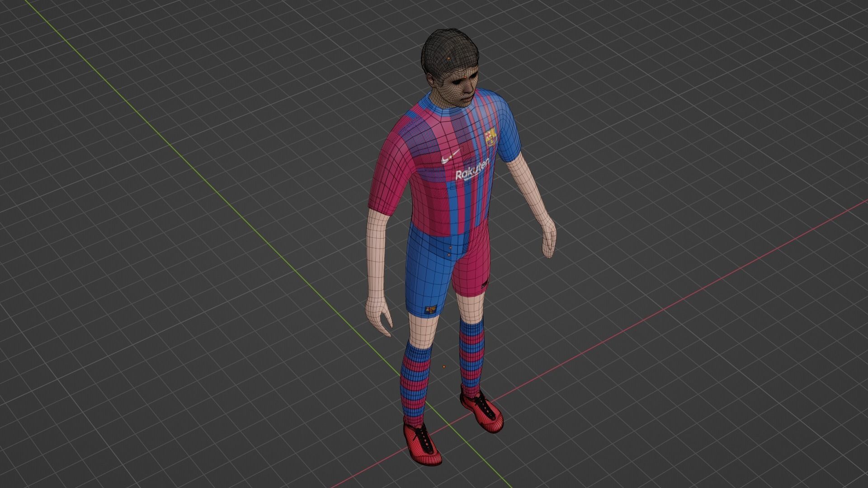Select the striped sock below the red shorts leg

coord(472,357)
